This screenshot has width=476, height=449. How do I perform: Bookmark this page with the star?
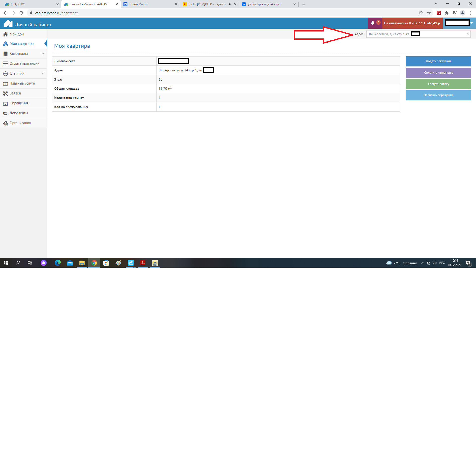click(429, 13)
